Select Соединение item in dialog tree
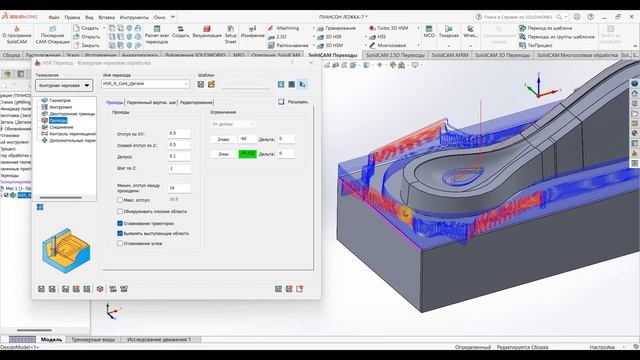640x360 pixels. [x=61, y=127]
